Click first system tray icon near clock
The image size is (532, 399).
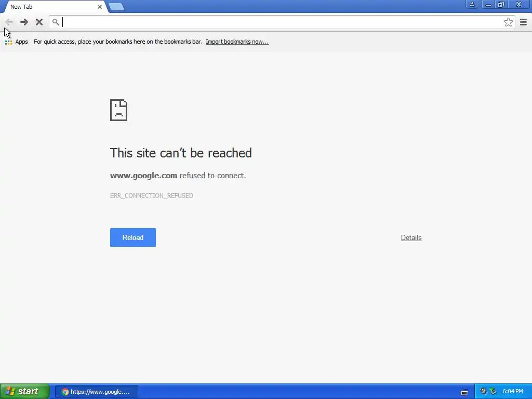(x=484, y=391)
